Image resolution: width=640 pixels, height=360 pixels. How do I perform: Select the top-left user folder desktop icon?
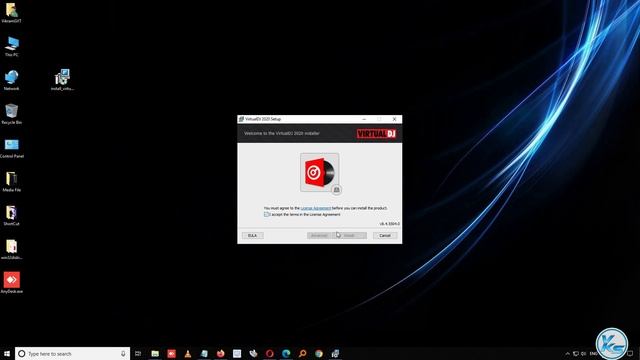pyautogui.click(x=11, y=12)
